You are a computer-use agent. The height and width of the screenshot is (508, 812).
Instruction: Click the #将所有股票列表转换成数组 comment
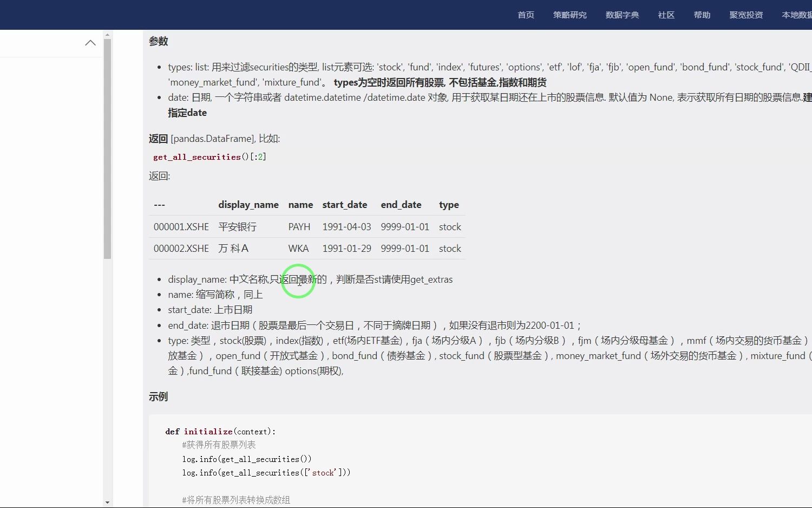[236, 500]
